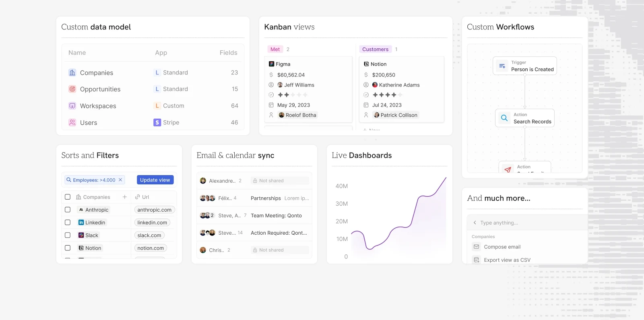Add a column with the plus icon
The image size is (644, 320).
[x=125, y=197]
